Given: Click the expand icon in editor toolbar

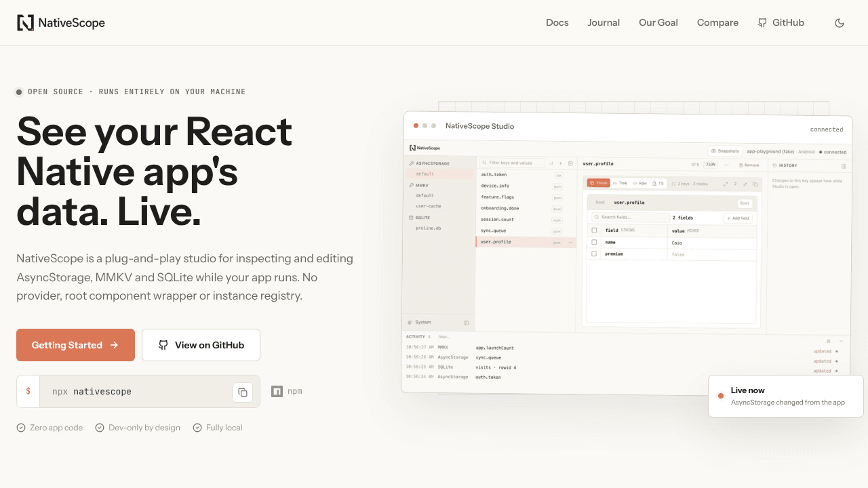Looking at the screenshot, I should tap(726, 184).
